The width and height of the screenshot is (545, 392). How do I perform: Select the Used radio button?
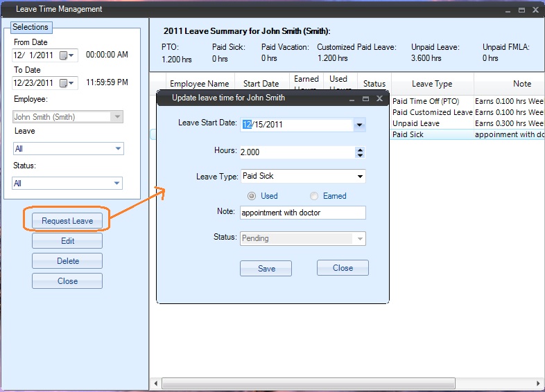[x=252, y=196]
